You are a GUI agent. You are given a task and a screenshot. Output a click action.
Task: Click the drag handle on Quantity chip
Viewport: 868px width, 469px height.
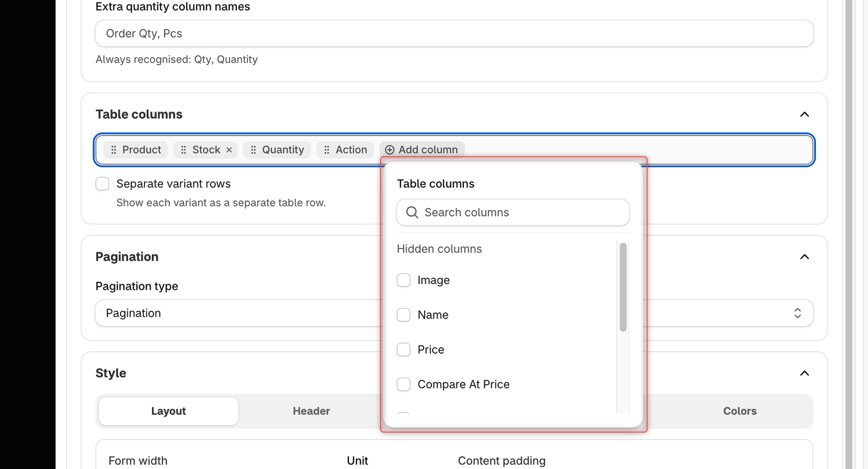(x=253, y=150)
